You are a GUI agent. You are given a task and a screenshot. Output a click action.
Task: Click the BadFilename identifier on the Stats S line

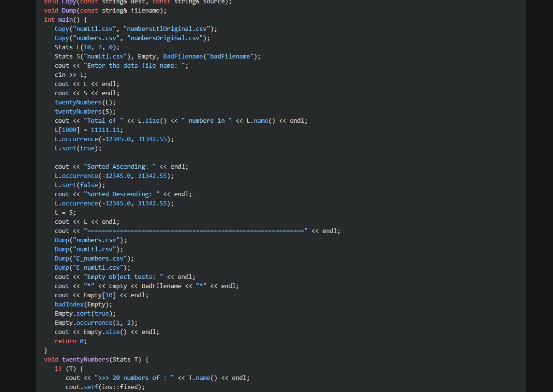coord(183,56)
